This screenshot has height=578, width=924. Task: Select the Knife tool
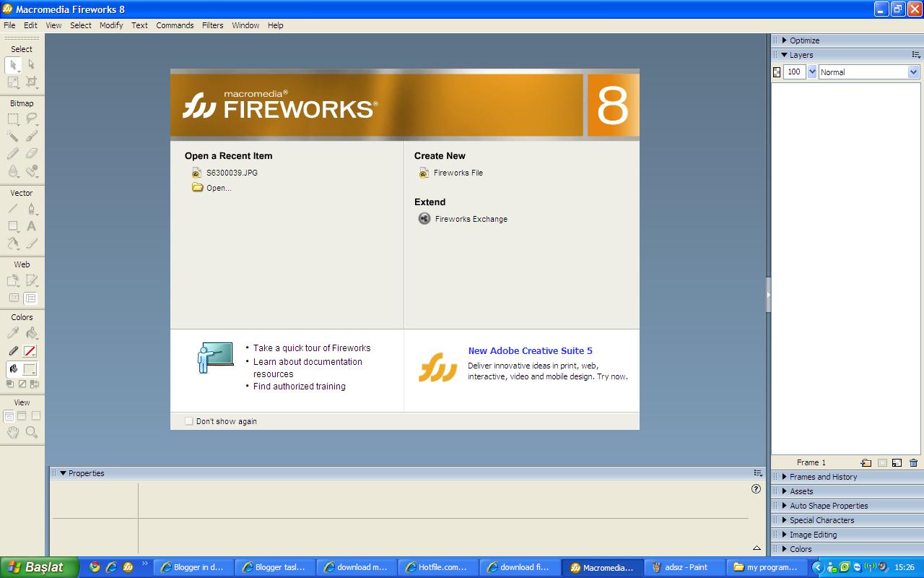(31, 243)
